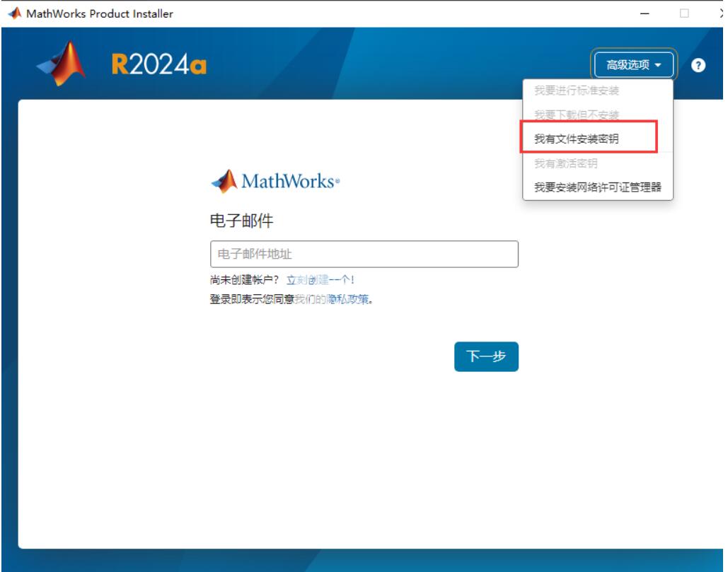Click the 电子邮件 heading label
Screen dimensions: 728x572
click(241, 221)
